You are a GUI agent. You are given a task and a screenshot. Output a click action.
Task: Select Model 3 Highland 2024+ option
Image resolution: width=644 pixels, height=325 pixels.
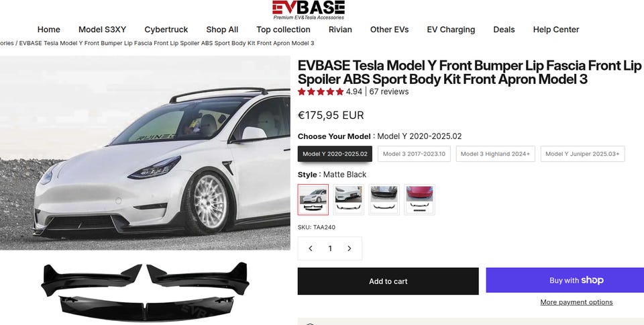pos(495,154)
